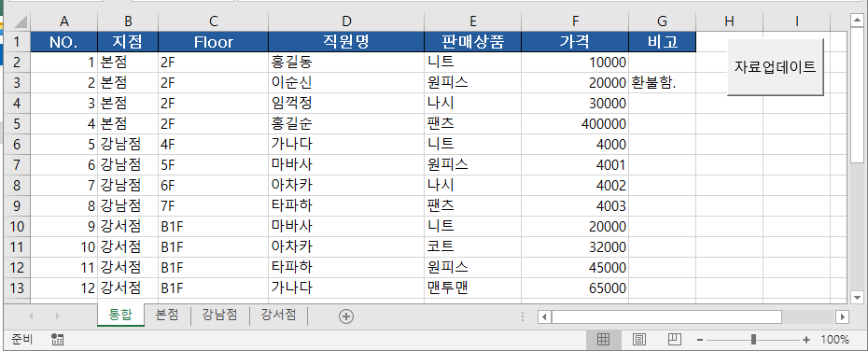Screen dimensions: 868x351
Task: Click the 준비 status indicator
Action: coord(22,340)
